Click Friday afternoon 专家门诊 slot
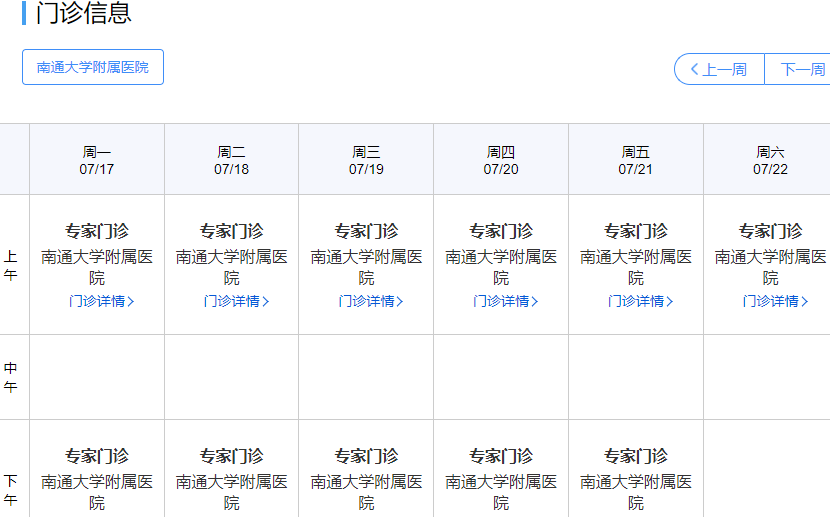830x517 pixels. tap(636, 457)
